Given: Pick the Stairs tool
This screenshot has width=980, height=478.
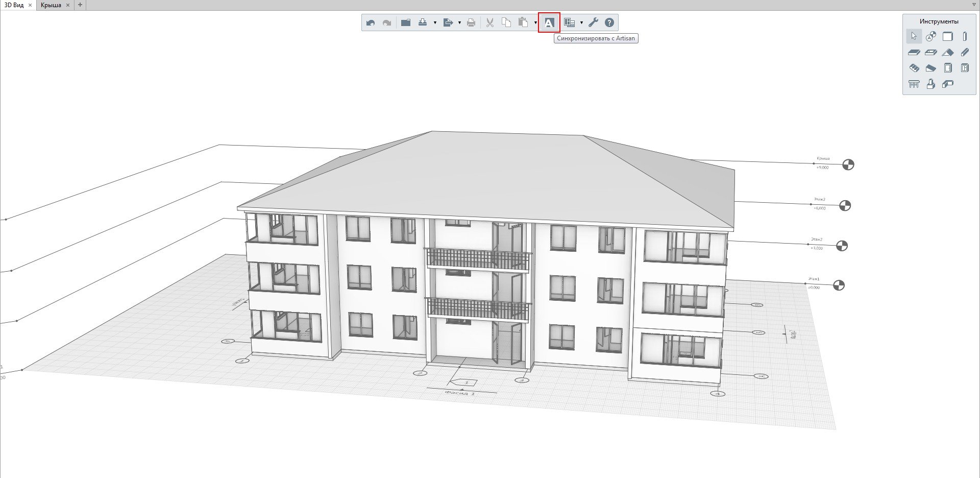Looking at the screenshot, I should tap(914, 68).
